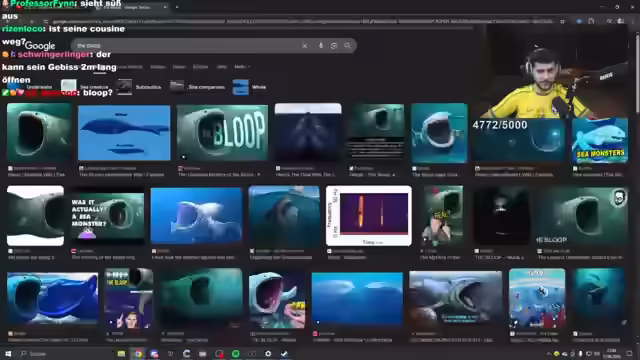Filter results by Subnautica chip
The image size is (640, 360).
pyautogui.click(x=138, y=87)
